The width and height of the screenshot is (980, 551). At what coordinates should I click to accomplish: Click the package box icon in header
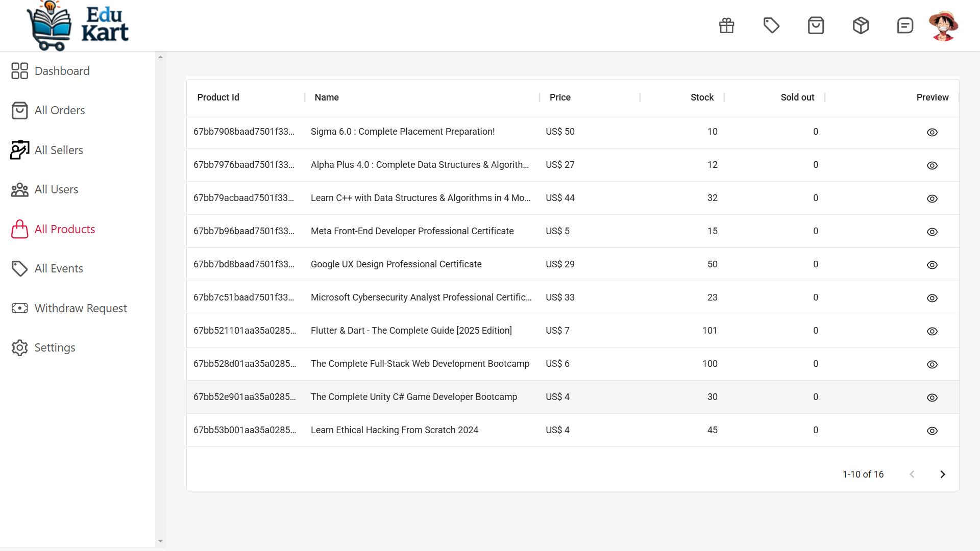pos(861,26)
